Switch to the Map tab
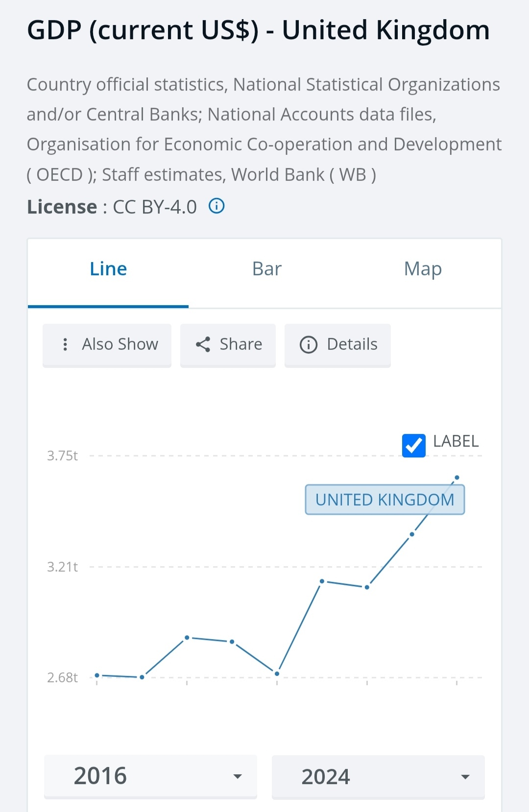The image size is (529, 812). coord(423,269)
